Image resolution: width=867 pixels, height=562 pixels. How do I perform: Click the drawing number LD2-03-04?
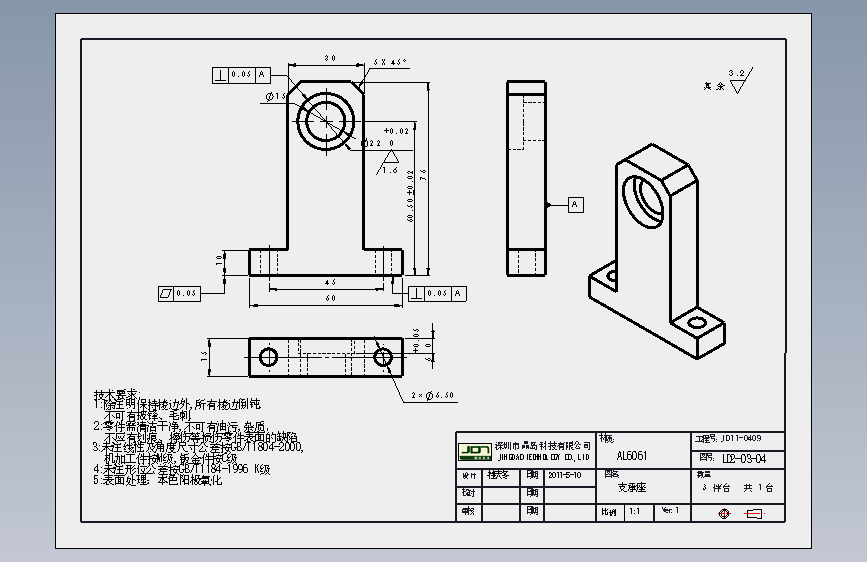pyautogui.click(x=744, y=459)
